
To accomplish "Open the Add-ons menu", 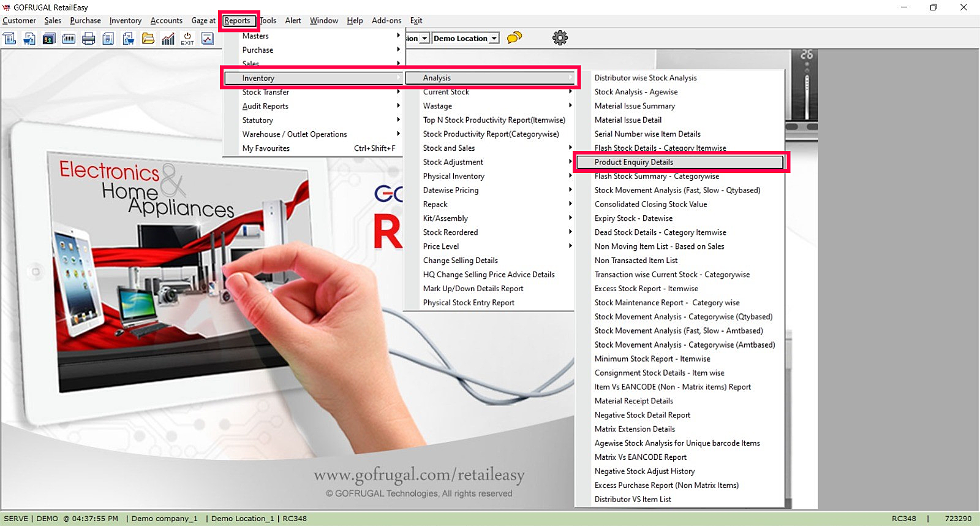I will [x=386, y=21].
